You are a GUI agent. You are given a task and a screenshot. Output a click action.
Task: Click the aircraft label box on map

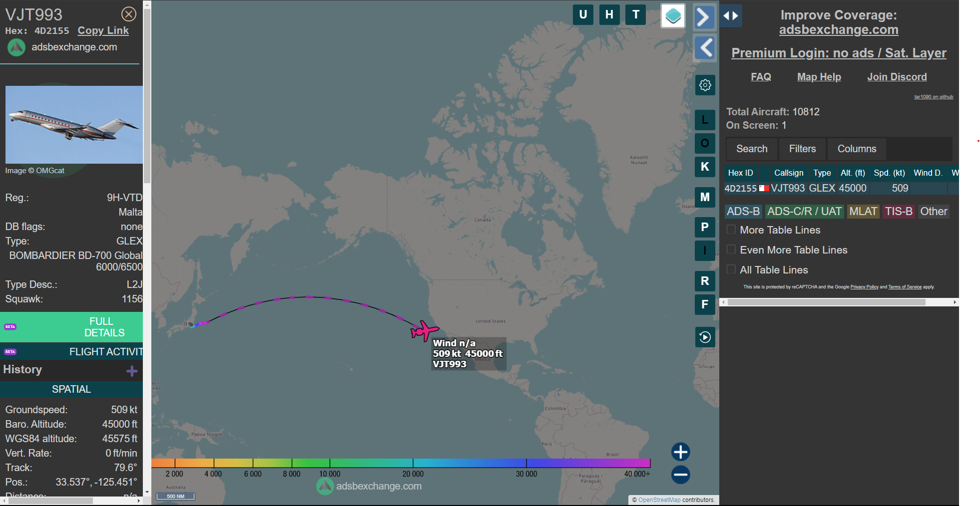[469, 354]
